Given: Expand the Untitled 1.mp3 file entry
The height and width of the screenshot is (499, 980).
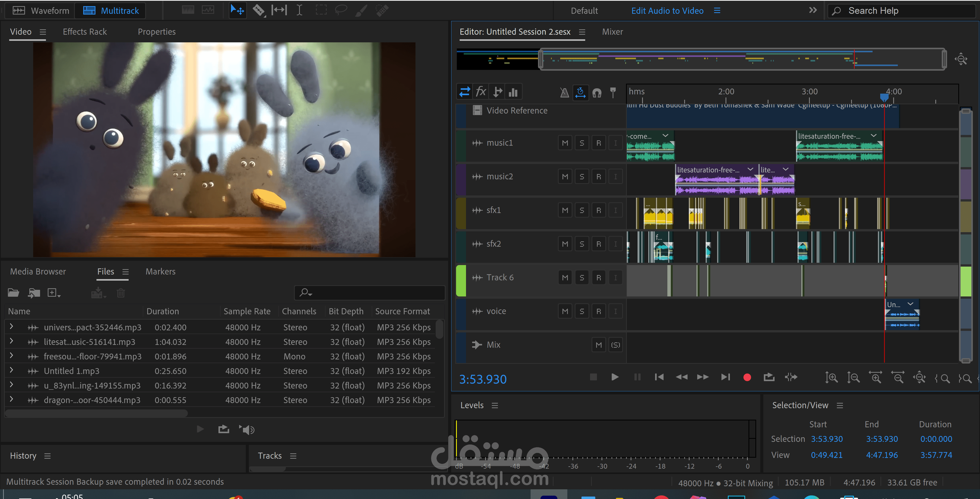Looking at the screenshot, I should (x=11, y=370).
